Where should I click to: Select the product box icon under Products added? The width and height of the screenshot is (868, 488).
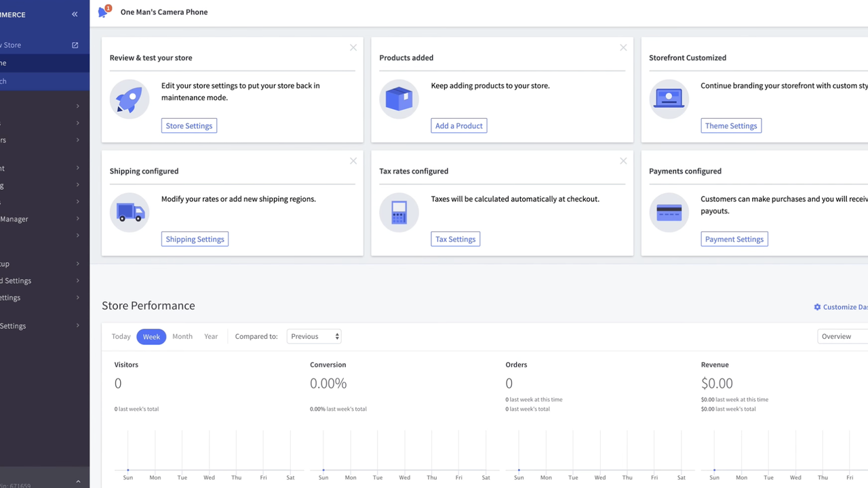pyautogui.click(x=399, y=98)
